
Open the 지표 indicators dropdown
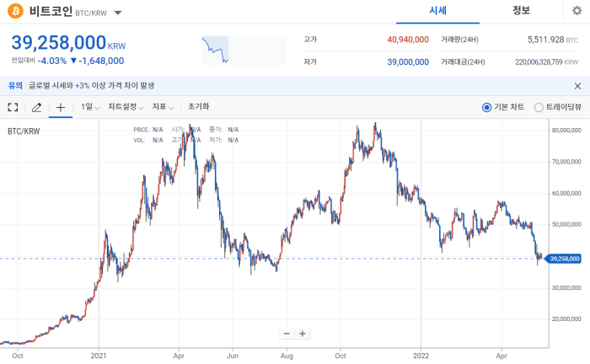(163, 107)
